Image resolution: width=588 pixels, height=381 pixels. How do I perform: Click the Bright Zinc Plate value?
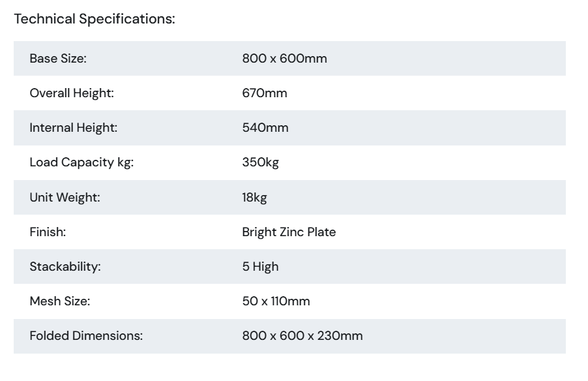[x=289, y=232]
